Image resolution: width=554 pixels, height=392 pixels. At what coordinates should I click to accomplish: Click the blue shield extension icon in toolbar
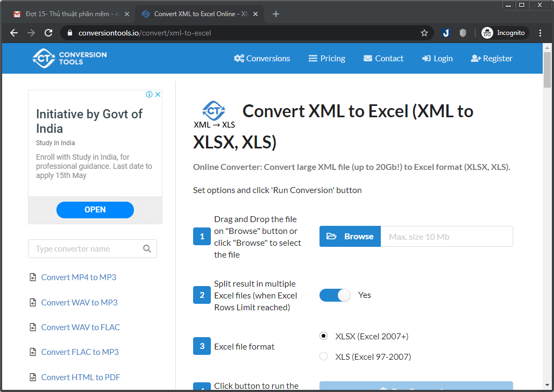pyautogui.click(x=445, y=32)
